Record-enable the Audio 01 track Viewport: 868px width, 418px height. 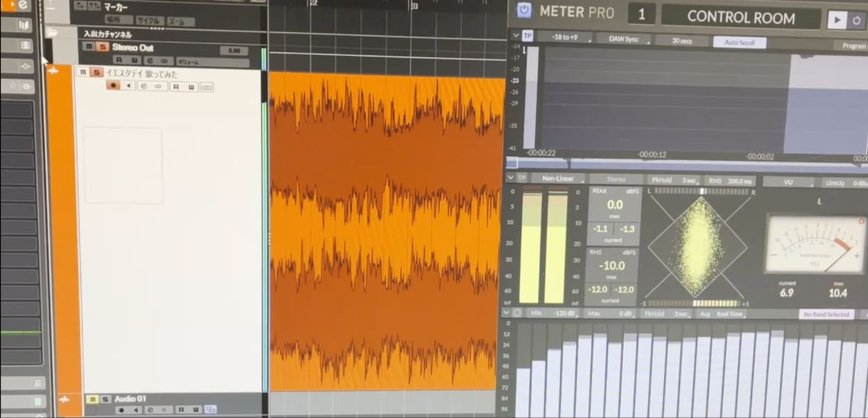point(120,410)
